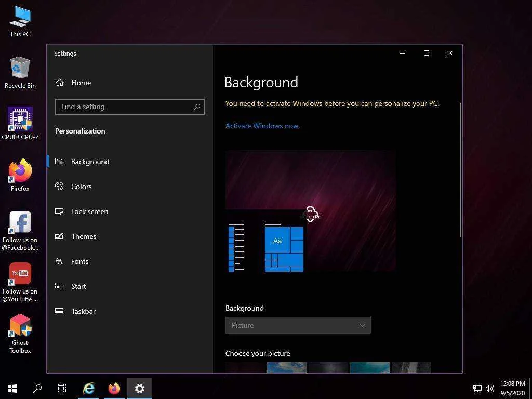Click the Start tiles icon in sidebar

pos(59,286)
